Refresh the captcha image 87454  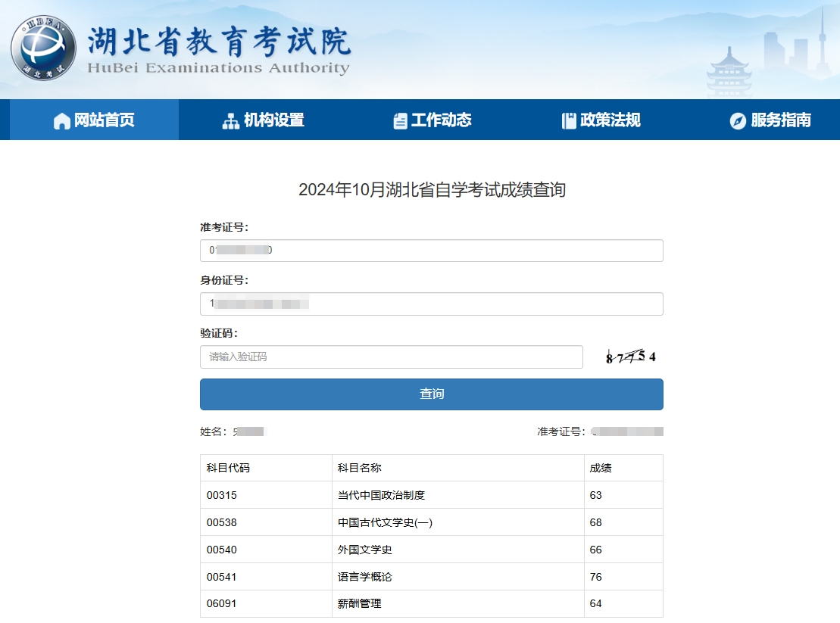click(630, 357)
